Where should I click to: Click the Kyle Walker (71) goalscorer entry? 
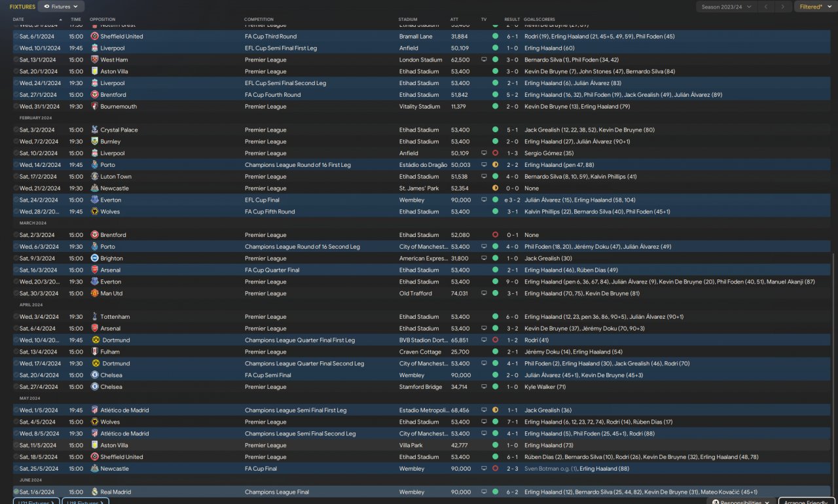[x=545, y=387]
